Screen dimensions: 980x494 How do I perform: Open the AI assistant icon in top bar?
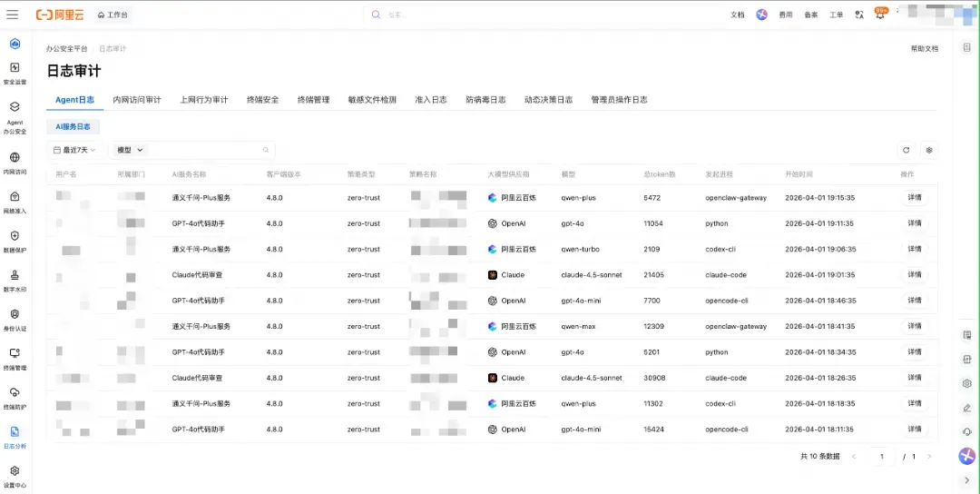pyautogui.click(x=761, y=15)
